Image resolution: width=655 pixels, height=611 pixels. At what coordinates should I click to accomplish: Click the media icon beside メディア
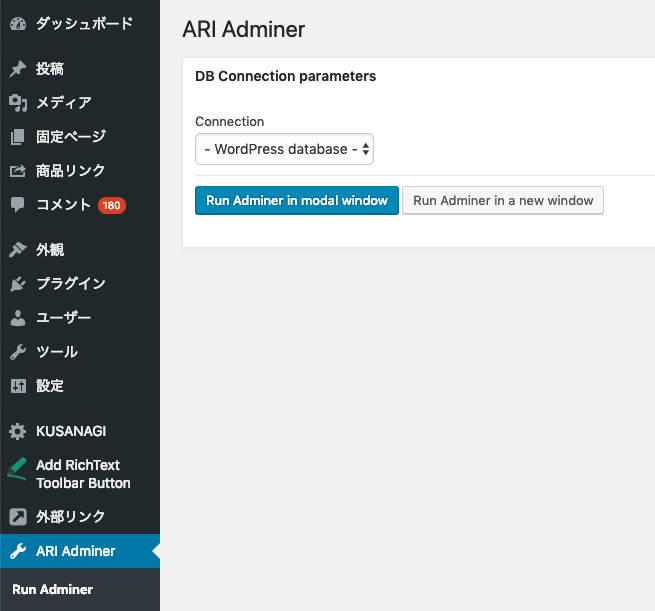click(x=18, y=103)
